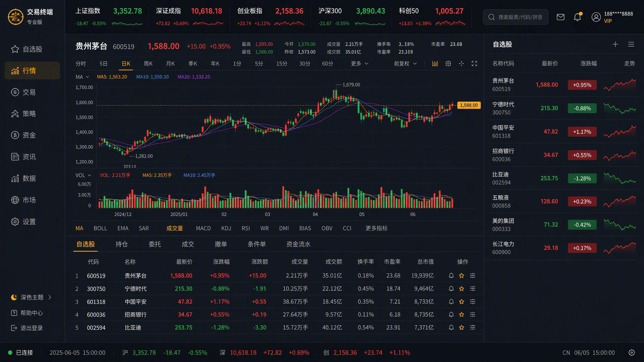Open row options for 比亚迪 in table

pyautogui.click(x=473, y=328)
